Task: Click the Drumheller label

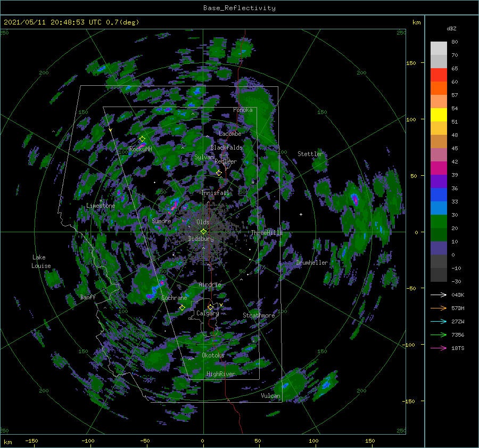Action: [x=312, y=263]
